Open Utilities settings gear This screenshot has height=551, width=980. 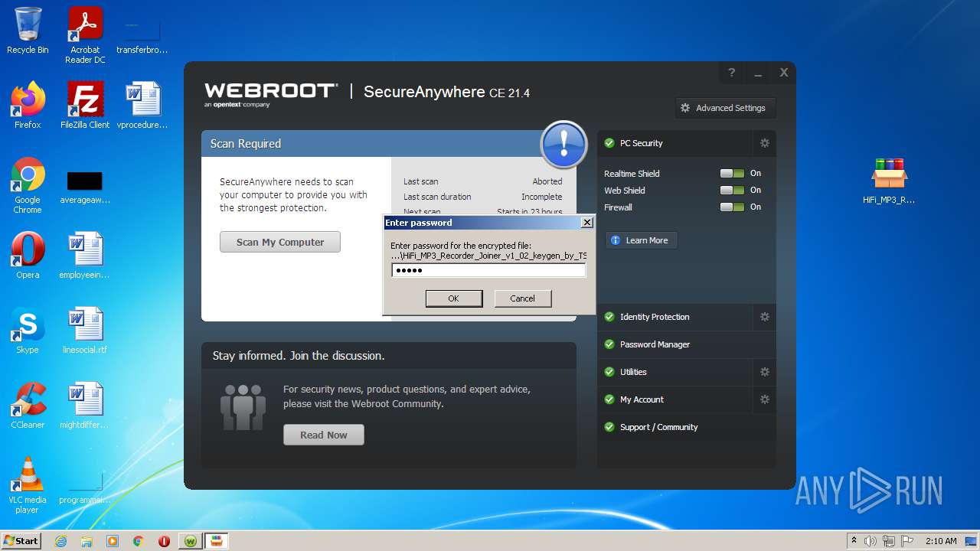click(764, 372)
